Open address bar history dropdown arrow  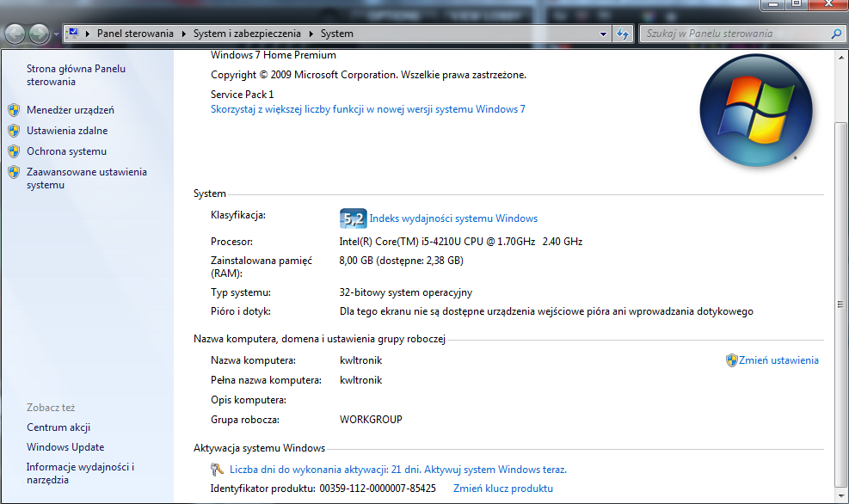coord(603,34)
